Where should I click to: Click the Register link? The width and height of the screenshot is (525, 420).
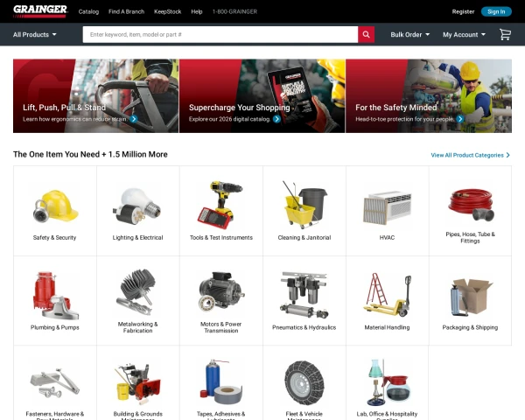(463, 11)
